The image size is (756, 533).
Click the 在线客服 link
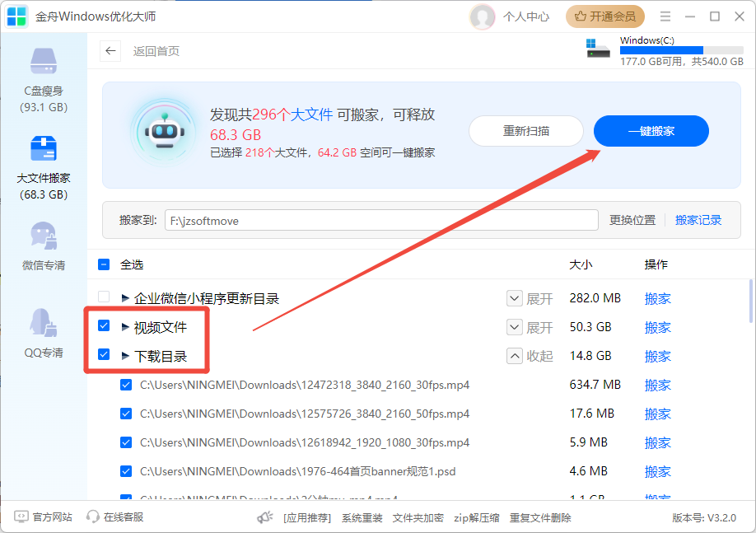[124, 517]
